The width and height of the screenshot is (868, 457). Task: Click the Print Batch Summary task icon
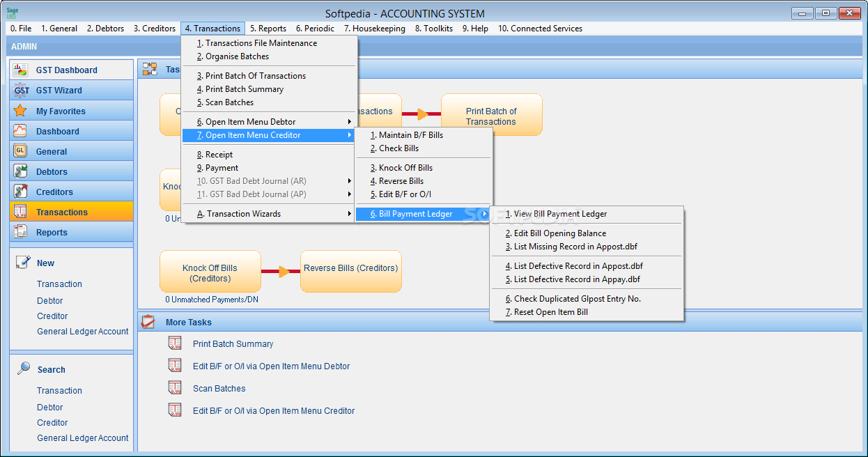point(175,343)
